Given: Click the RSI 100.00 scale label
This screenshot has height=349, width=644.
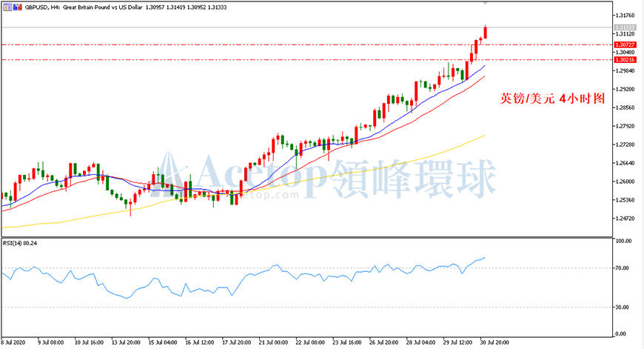Looking at the screenshot, I should pyautogui.click(x=623, y=241).
